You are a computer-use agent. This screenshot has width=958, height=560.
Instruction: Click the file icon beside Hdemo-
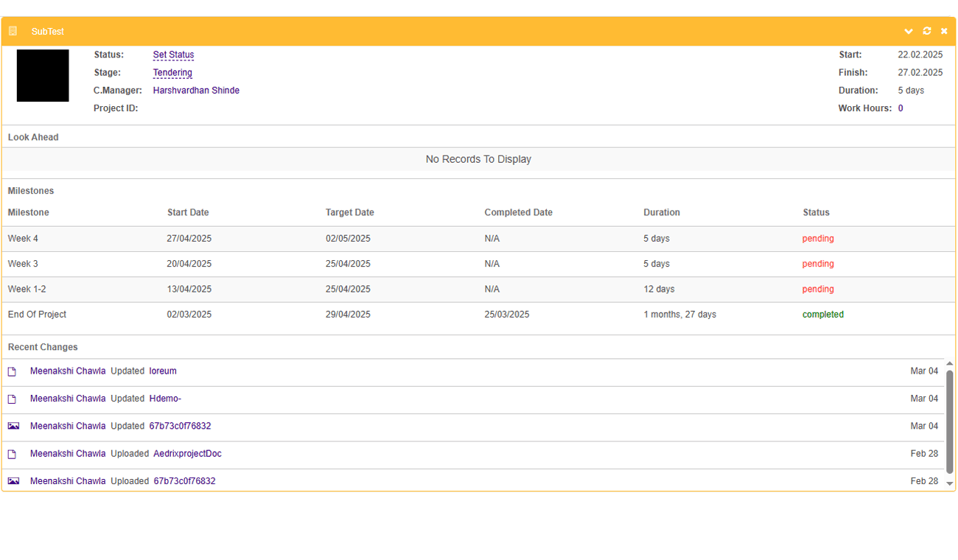(12, 399)
